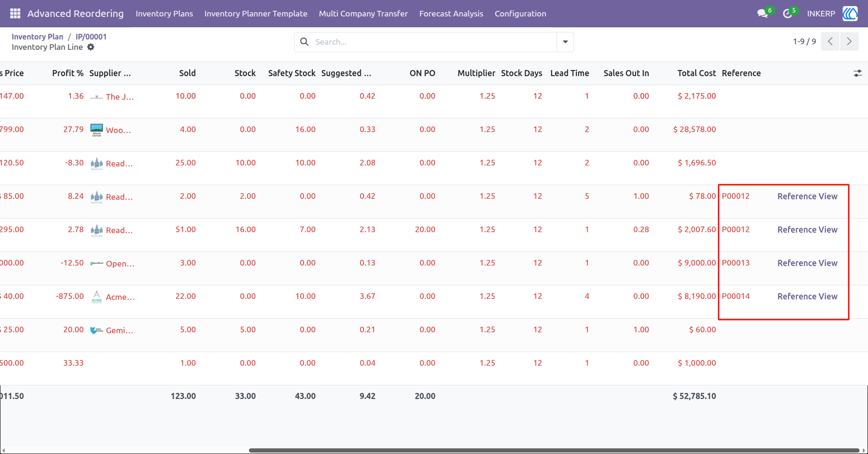This screenshot has width=868, height=454.
Task: Sort by the Multiplier column header
Action: (x=476, y=73)
